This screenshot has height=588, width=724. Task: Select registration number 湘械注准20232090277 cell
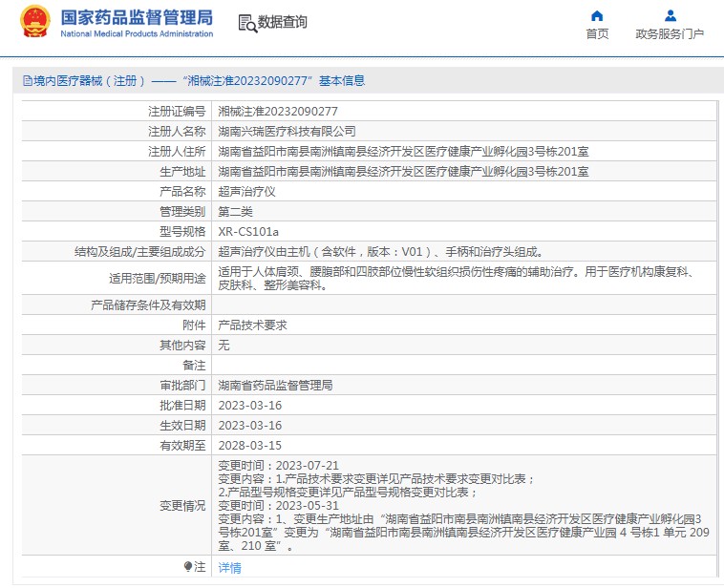[278, 112]
